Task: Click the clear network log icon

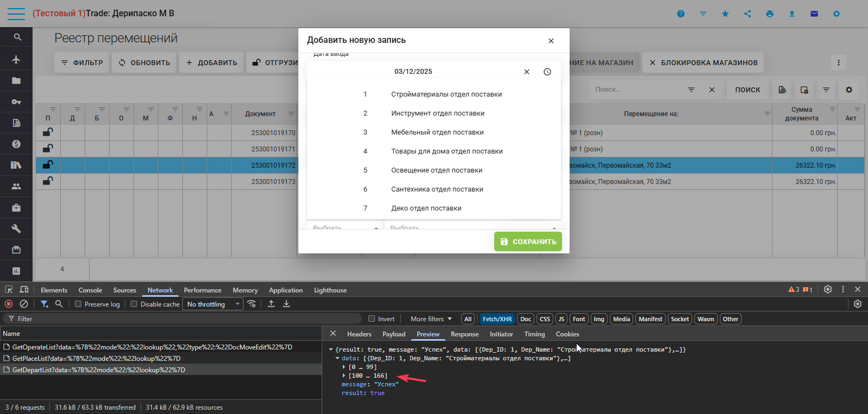Action: [24, 304]
